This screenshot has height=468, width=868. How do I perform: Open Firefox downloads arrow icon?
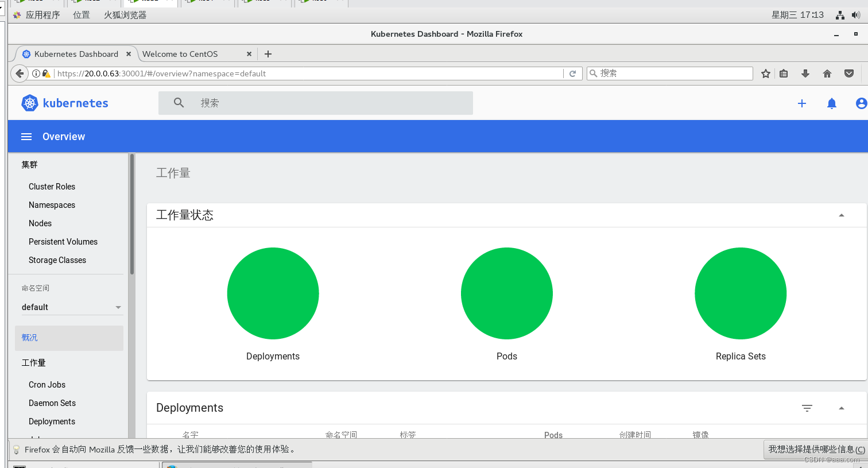805,74
